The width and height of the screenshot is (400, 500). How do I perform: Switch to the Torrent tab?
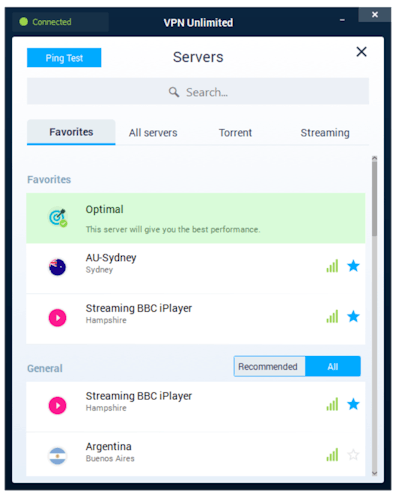(x=235, y=133)
